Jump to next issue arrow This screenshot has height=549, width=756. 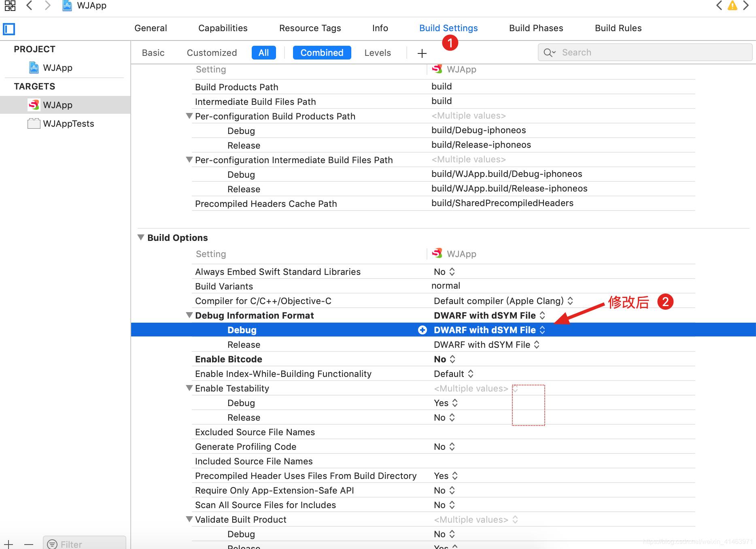point(746,6)
